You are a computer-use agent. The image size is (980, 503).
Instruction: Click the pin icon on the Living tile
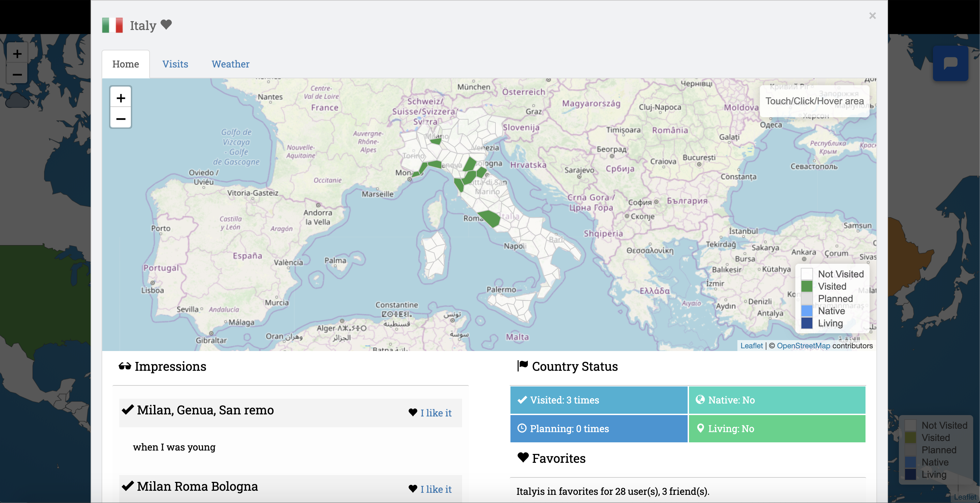pyautogui.click(x=701, y=428)
